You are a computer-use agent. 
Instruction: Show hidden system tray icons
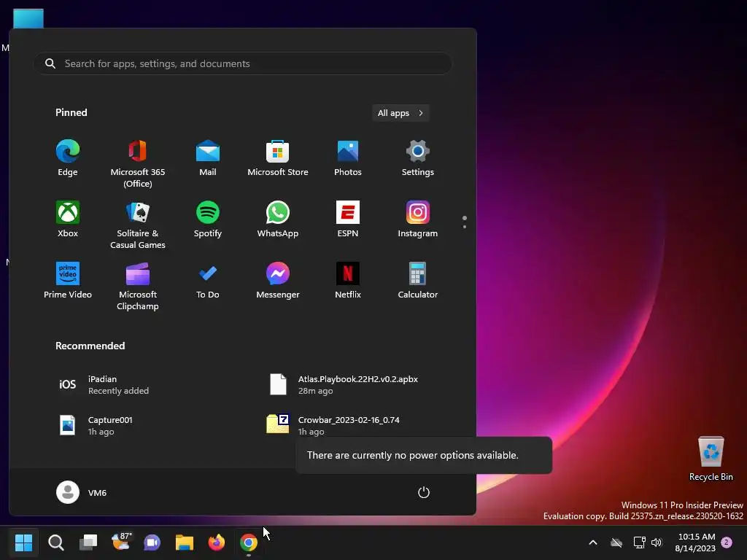(593, 542)
